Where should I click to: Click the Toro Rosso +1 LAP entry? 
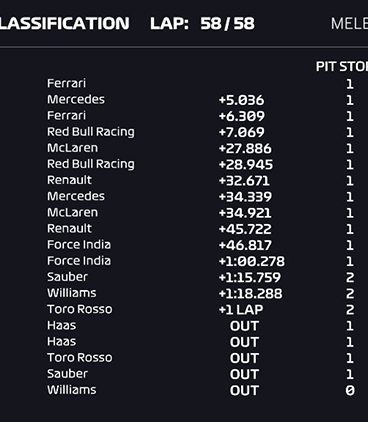200,309
